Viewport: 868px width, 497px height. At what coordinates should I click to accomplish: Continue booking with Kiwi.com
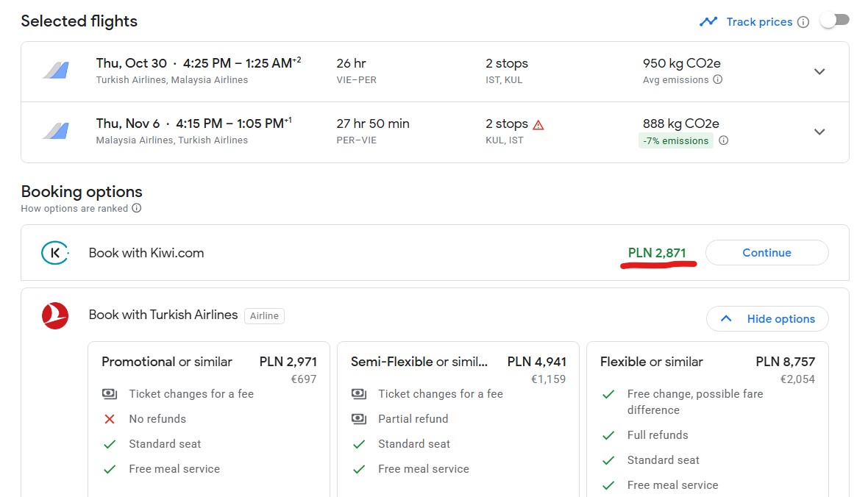(x=766, y=252)
